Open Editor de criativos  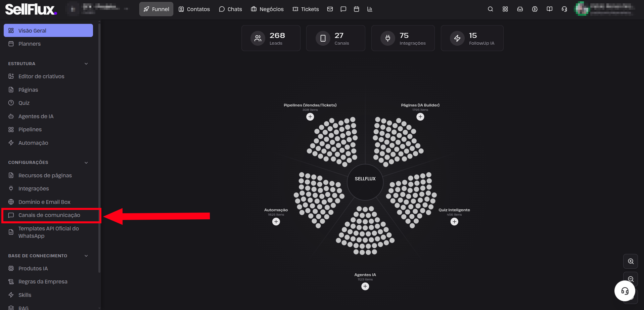(48, 76)
